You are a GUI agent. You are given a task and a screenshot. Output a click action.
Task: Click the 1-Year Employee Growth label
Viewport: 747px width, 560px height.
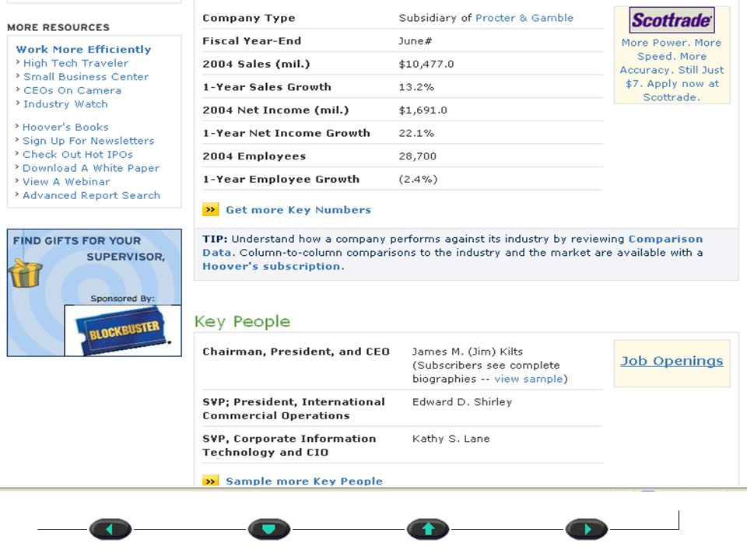click(x=281, y=180)
